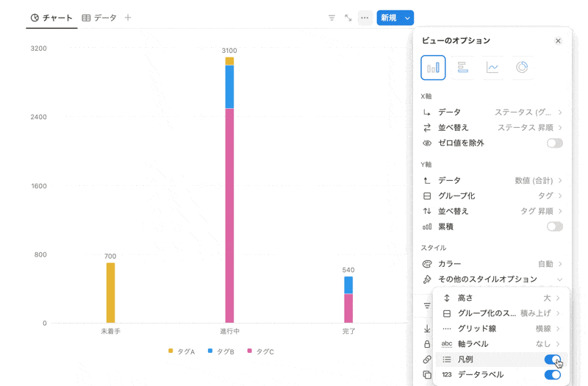
Task: Open グリッド線 横線 setting
Action: point(501,329)
